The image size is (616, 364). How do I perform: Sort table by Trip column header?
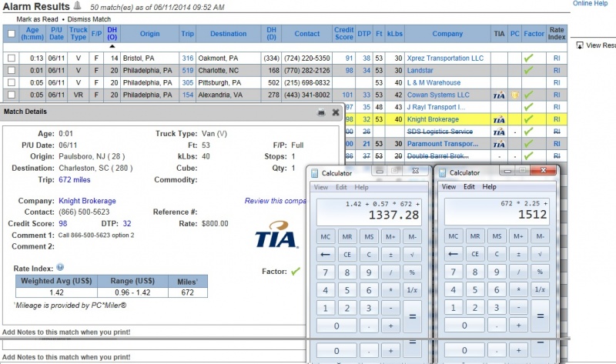click(187, 34)
